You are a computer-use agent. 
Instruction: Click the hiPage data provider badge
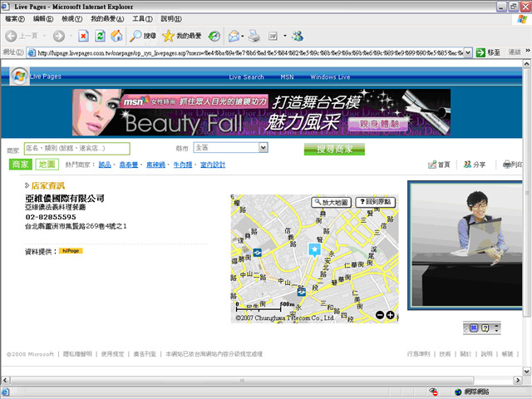coord(71,251)
